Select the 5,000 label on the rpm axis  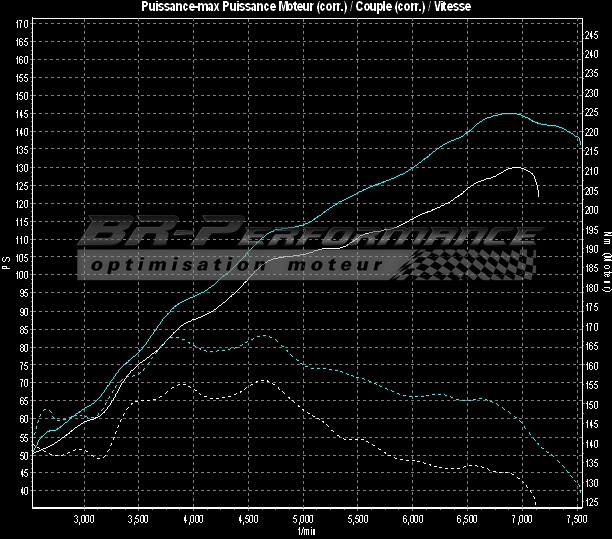pyautogui.click(x=304, y=520)
